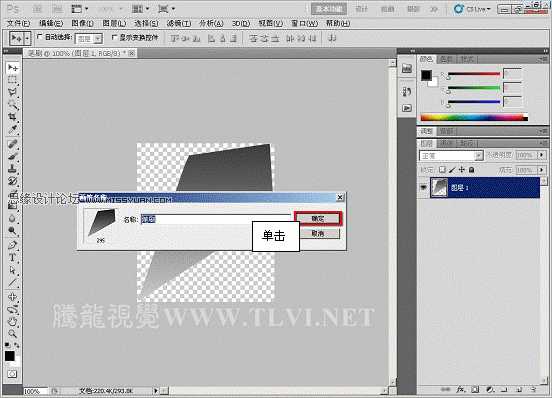This screenshot has width=552, height=398.
Task: Toggle lock image pixels brush icon
Action: [x=452, y=170]
